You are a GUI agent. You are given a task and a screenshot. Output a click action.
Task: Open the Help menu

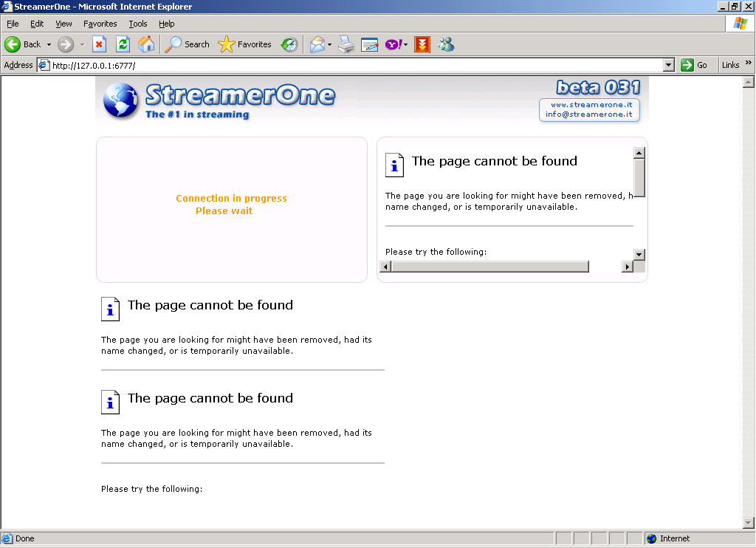[x=166, y=24]
